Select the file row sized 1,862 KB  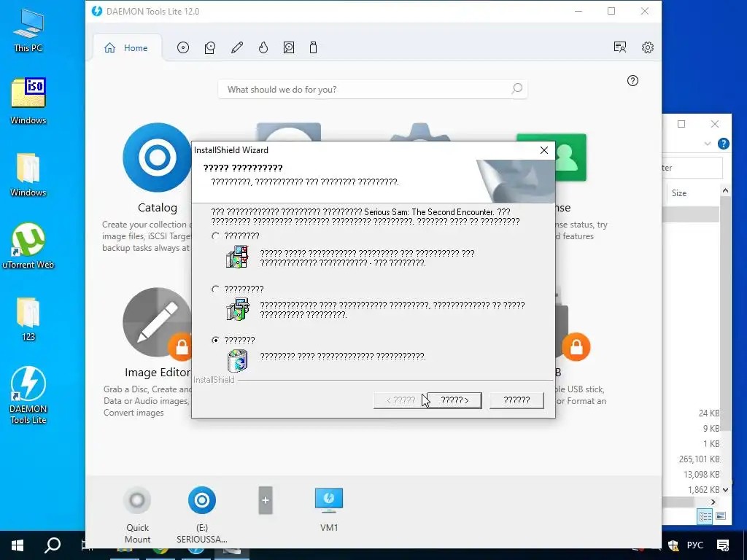691,489
